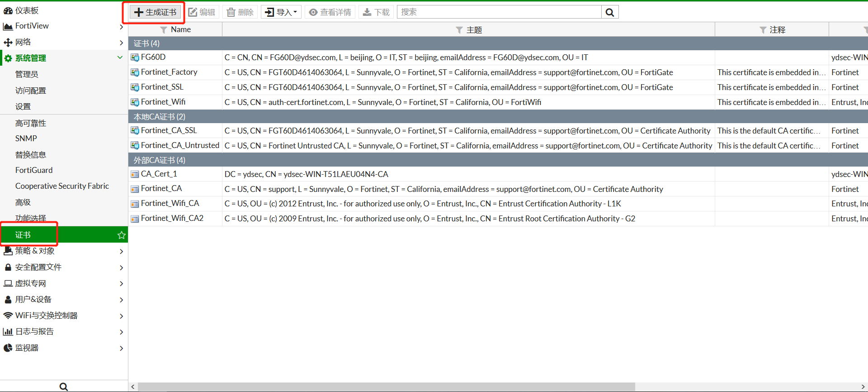
Task: Select the Fortinet_CA_SSL certificate icon
Action: coord(135,131)
